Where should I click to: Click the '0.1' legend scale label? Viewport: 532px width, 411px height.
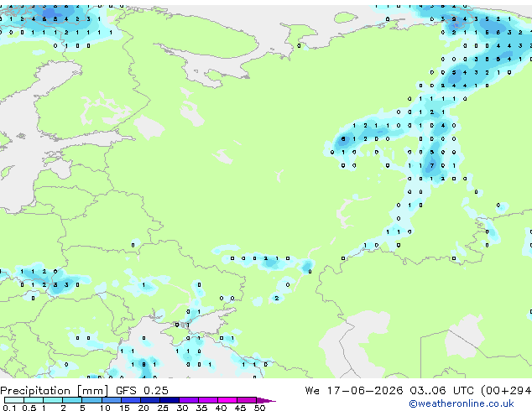(9, 408)
